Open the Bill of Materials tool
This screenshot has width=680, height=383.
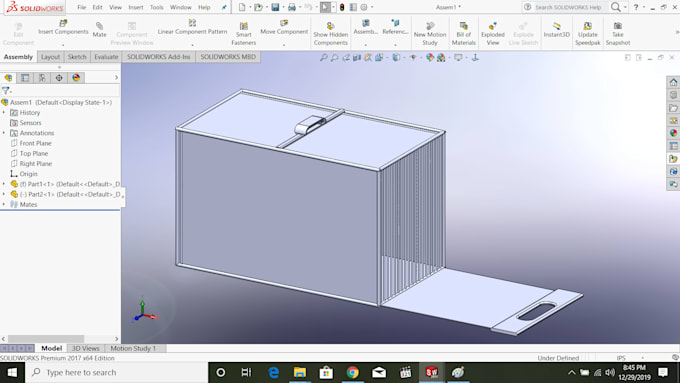click(x=464, y=34)
